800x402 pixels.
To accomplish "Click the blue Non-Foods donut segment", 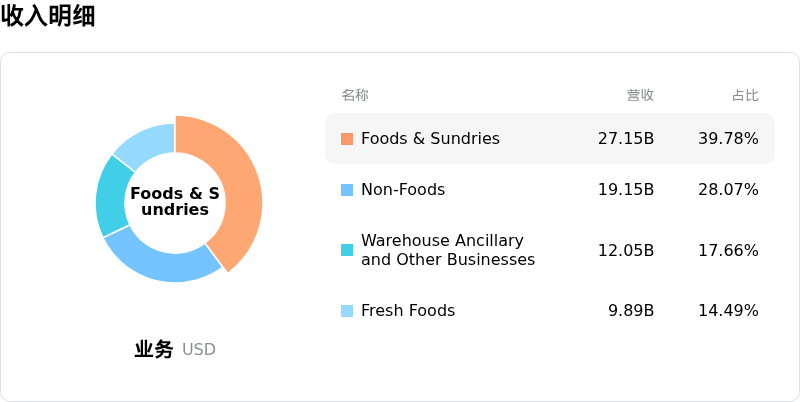I will click(x=161, y=263).
